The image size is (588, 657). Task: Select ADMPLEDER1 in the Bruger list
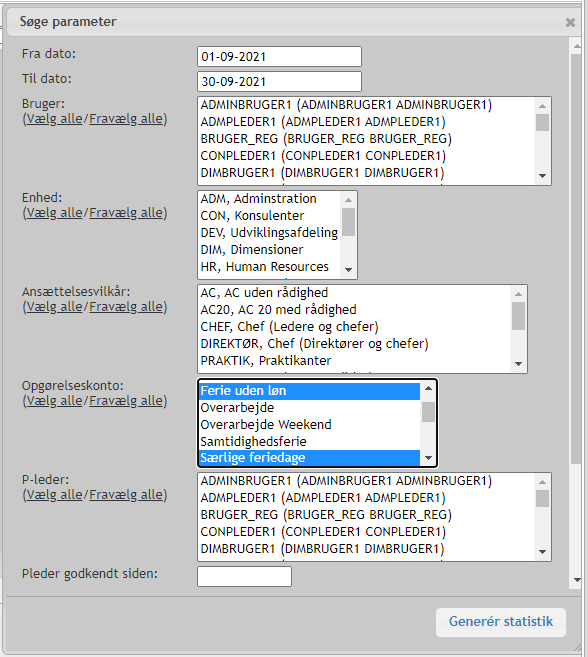pos(366,122)
